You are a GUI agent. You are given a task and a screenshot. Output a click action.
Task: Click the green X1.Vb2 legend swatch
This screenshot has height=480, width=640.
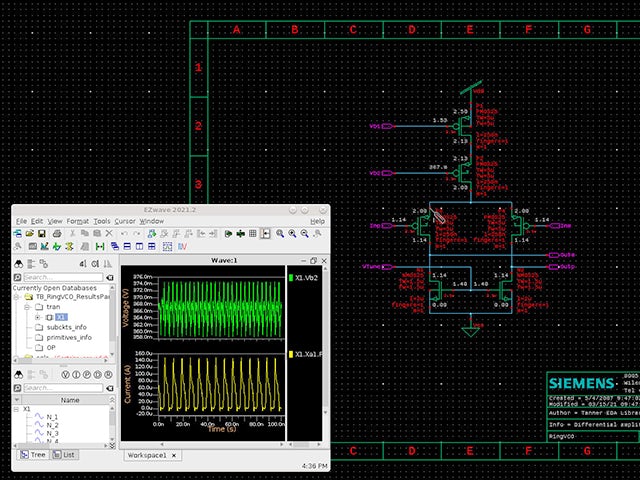pos(291,276)
